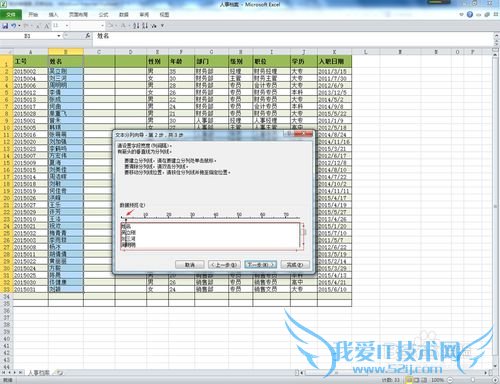Click cell 2015002 in column A
The image size is (500, 384).
coord(31,71)
